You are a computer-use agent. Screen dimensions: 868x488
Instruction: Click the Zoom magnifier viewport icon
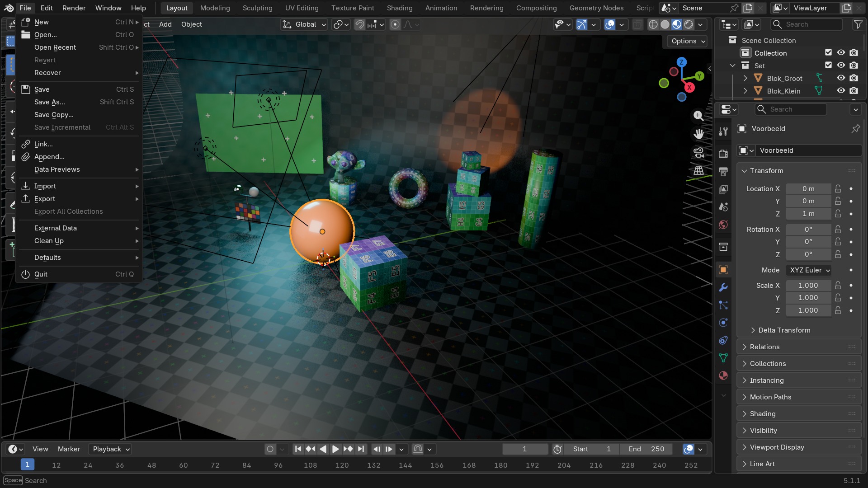pyautogui.click(x=698, y=116)
